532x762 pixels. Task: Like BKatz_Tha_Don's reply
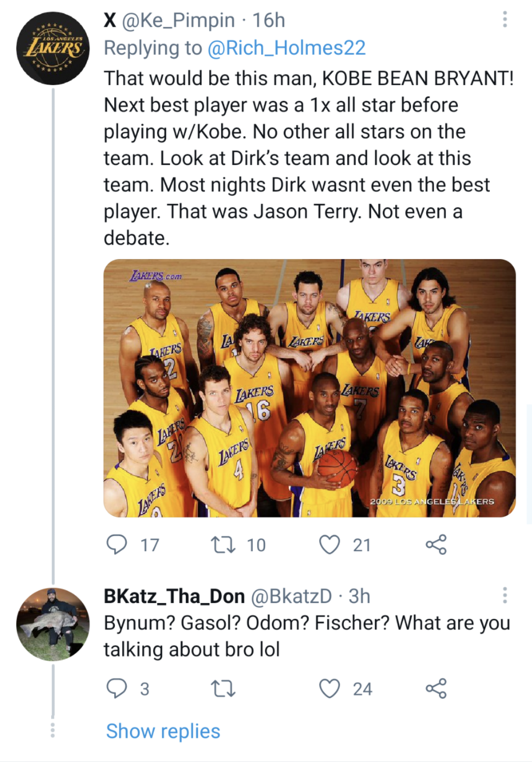330,689
